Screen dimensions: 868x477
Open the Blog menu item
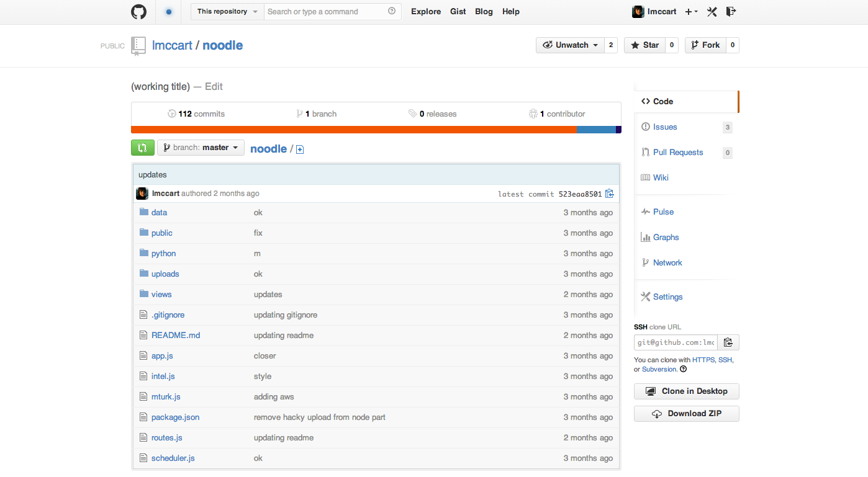click(x=484, y=11)
